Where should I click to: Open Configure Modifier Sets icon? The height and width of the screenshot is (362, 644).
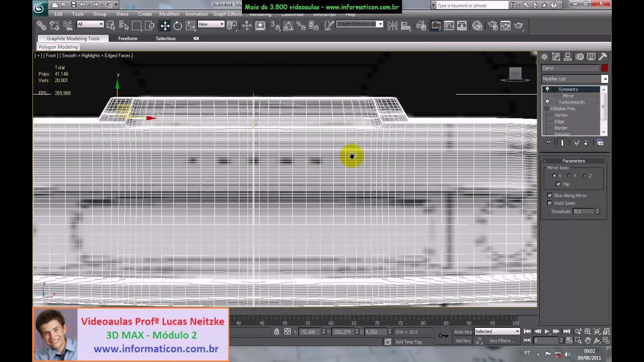(600, 143)
